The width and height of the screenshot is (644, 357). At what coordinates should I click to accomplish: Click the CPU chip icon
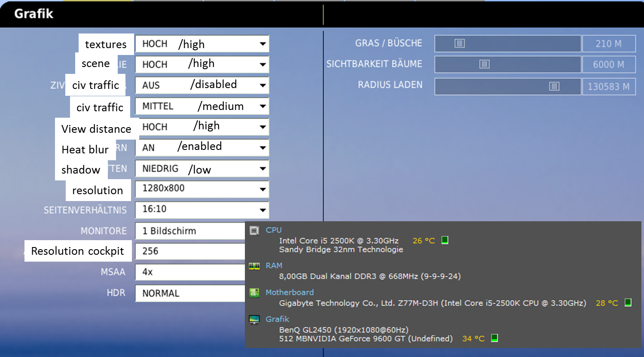254,231
